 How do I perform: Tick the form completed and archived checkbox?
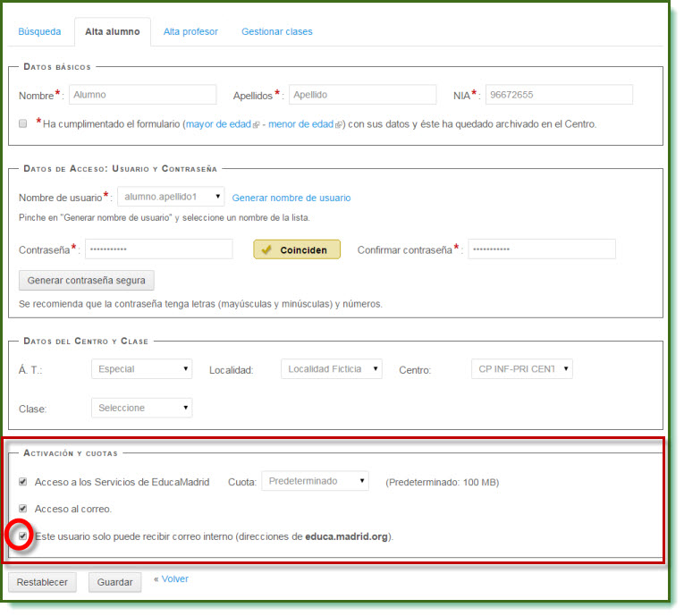23,124
